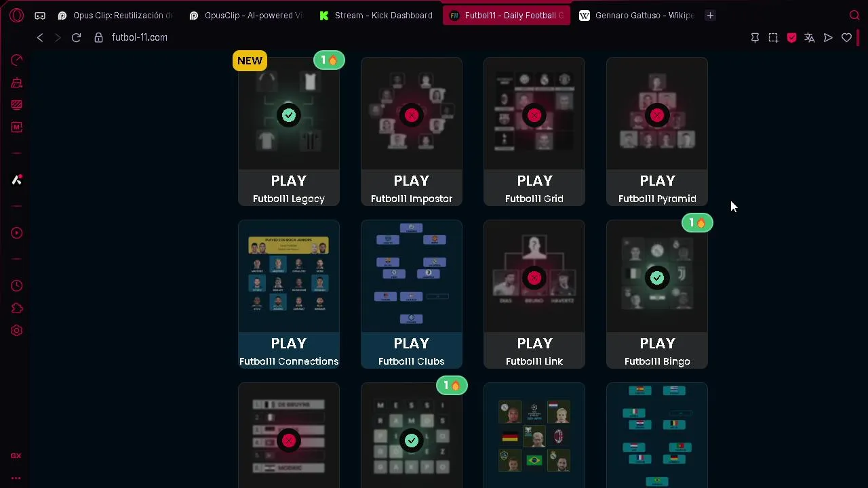View site security via padlock icon
Image resolution: width=868 pixels, height=488 pixels.
(98, 37)
